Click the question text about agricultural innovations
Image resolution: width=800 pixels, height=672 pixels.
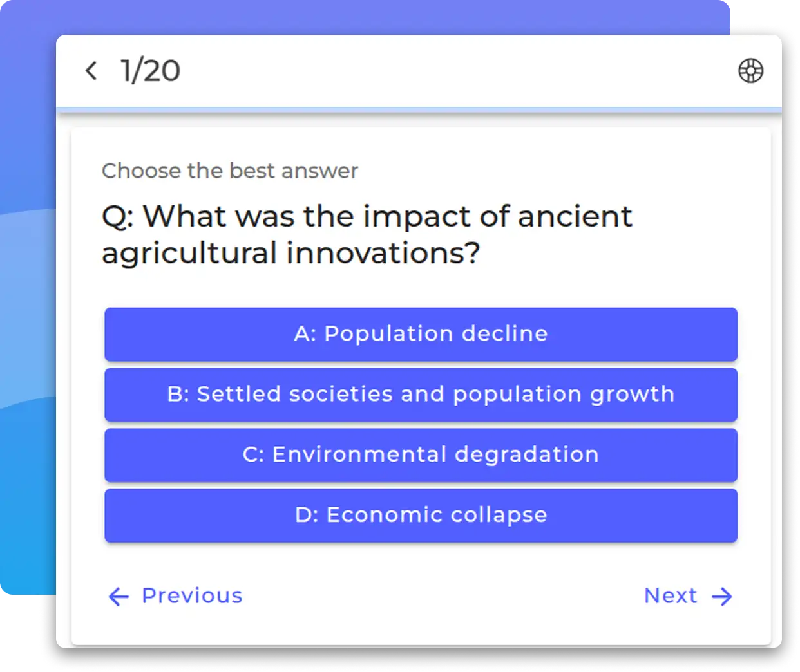pos(367,234)
